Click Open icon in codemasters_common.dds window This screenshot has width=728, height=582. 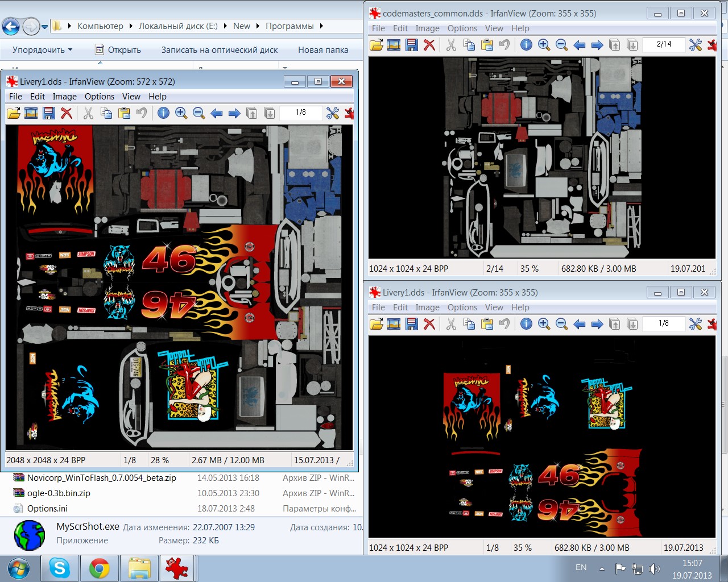(x=377, y=45)
